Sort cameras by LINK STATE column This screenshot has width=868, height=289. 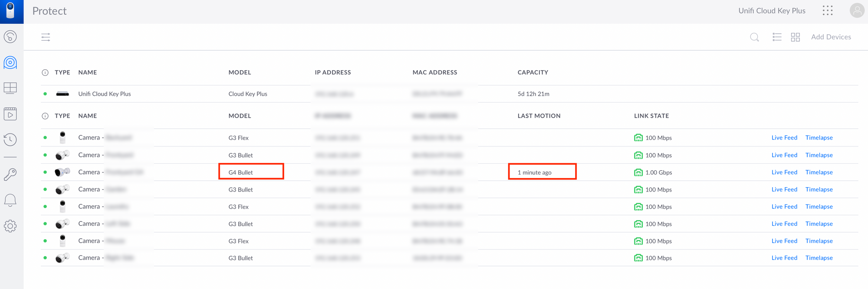click(651, 116)
